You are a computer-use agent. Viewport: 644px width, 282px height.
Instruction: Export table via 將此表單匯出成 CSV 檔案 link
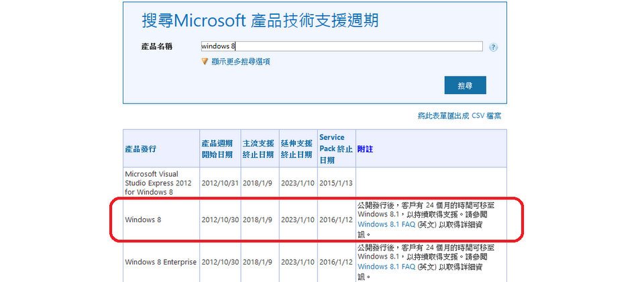459,116
